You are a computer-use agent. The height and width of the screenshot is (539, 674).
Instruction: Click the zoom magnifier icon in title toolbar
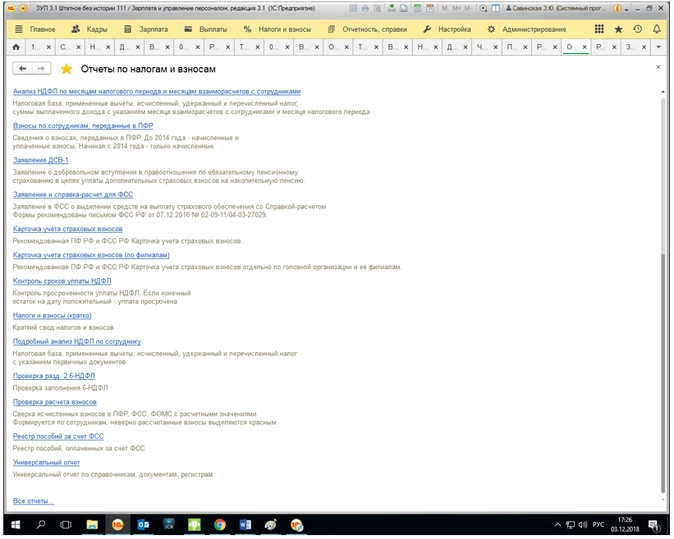pos(484,8)
